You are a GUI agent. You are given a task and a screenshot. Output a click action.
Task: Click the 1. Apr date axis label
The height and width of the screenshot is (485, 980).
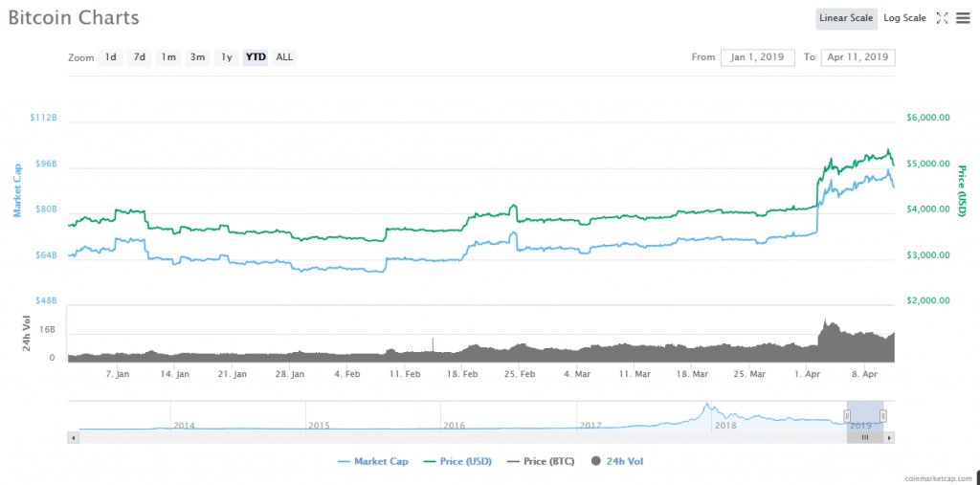coord(806,374)
